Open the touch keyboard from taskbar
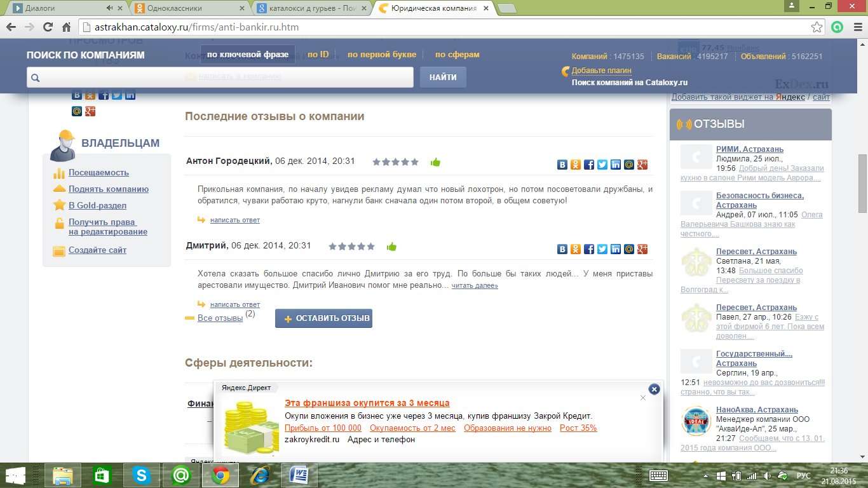The width and height of the screenshot is (868, 488). pos(658,475)
